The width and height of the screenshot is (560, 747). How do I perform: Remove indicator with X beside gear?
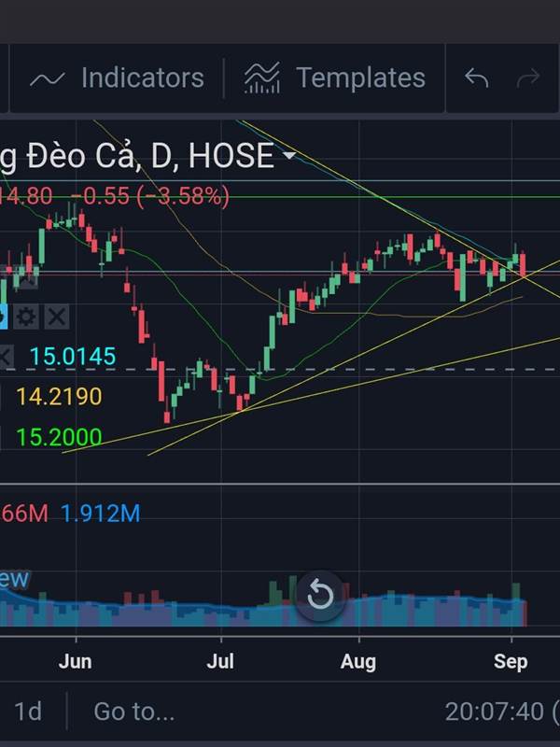click(x=57, y=317)
